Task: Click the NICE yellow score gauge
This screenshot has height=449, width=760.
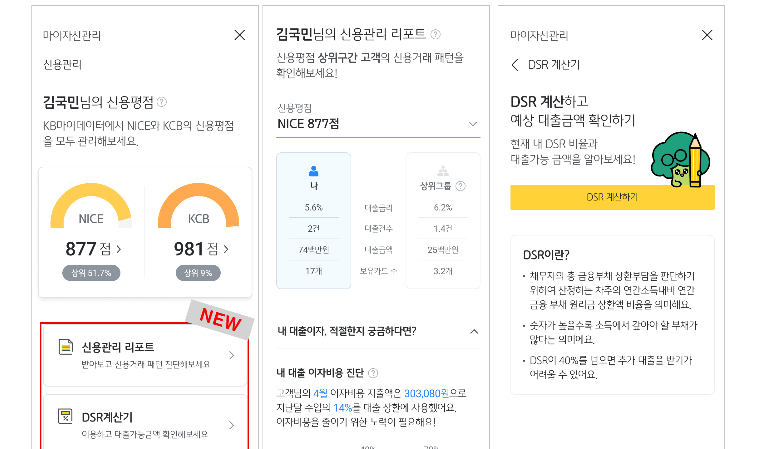Action: [x=91, y=206]
